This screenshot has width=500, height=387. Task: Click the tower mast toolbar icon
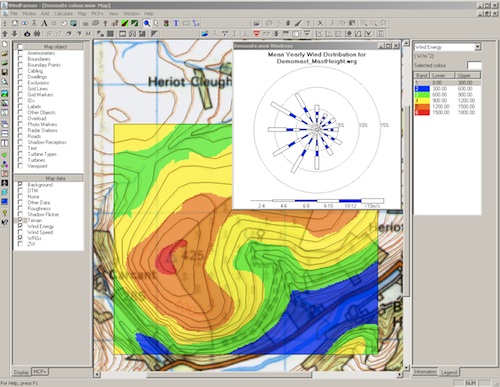34,23
